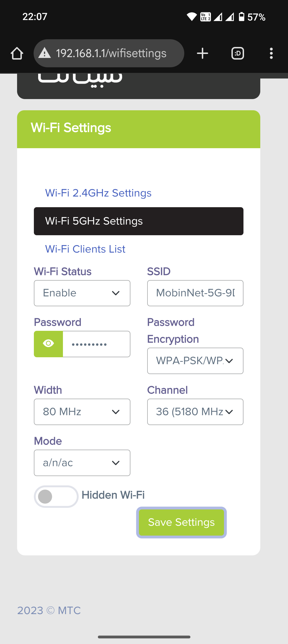Select the Wi-Fi 5GHz Settings tab
Screen dimensions: 288x644
138,221
